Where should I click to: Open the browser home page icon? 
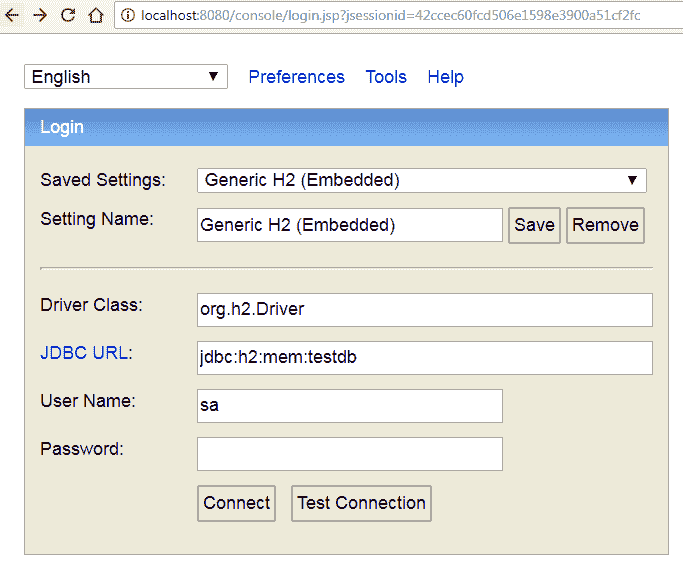point(96,15)
